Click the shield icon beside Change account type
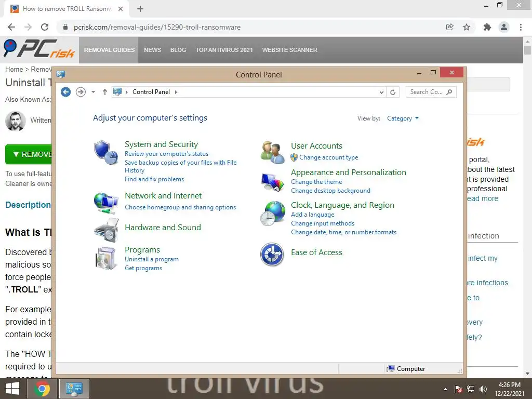 click(x=294, y=157)
